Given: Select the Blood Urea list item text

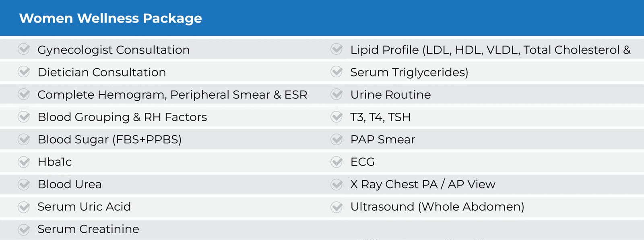Looking at the screenshot, I should (x=70, y=184).
